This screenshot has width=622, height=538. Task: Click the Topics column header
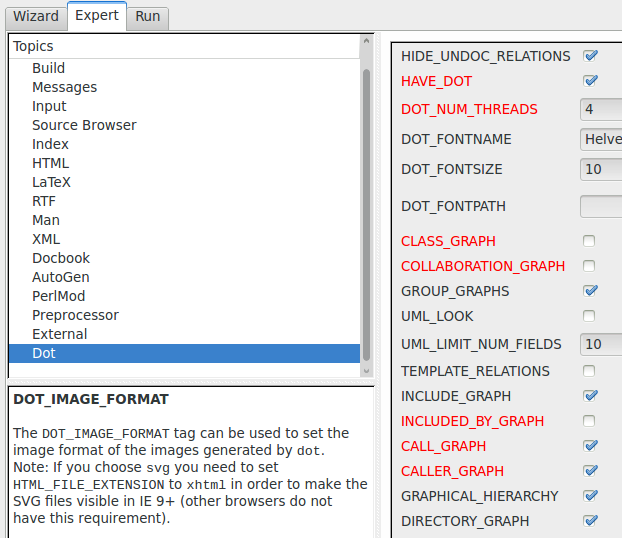[x=184, y=46]
